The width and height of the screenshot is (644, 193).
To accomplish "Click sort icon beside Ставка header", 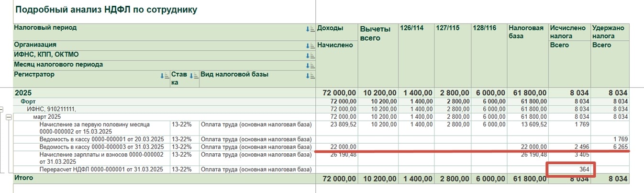I will [x=194, y=76].
